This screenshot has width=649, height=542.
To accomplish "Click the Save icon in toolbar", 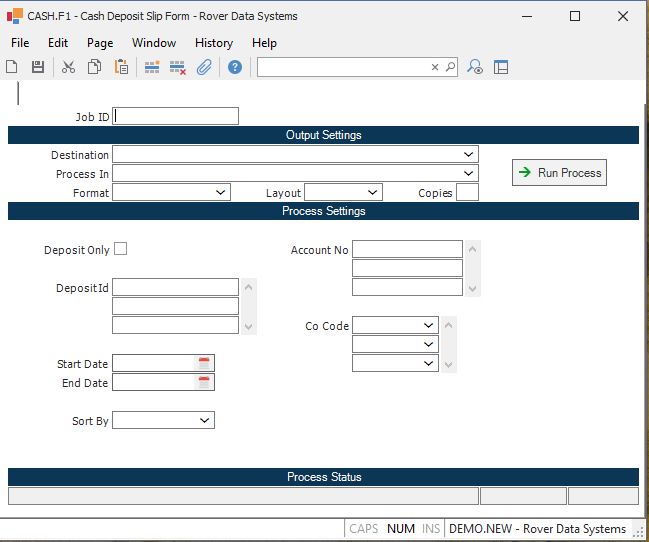I will click(38, 67).
